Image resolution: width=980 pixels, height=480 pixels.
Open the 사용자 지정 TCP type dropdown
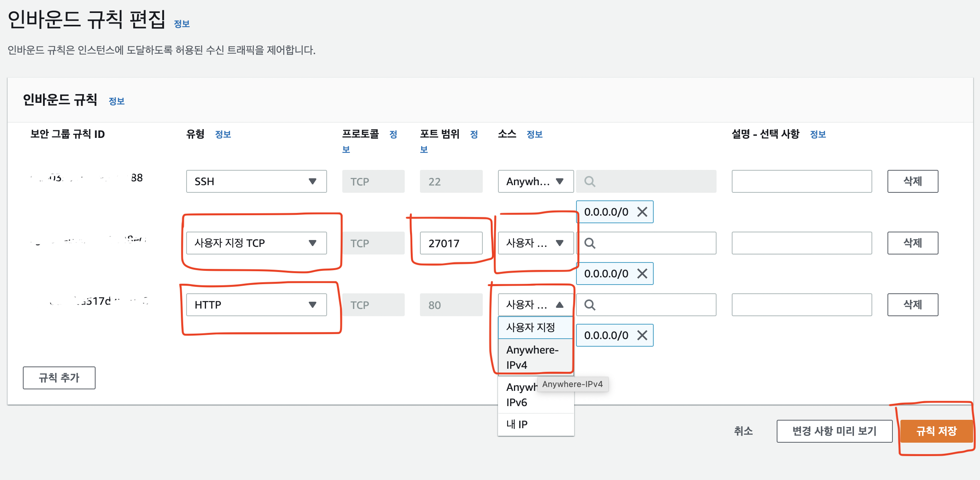(x=256, y=243)
